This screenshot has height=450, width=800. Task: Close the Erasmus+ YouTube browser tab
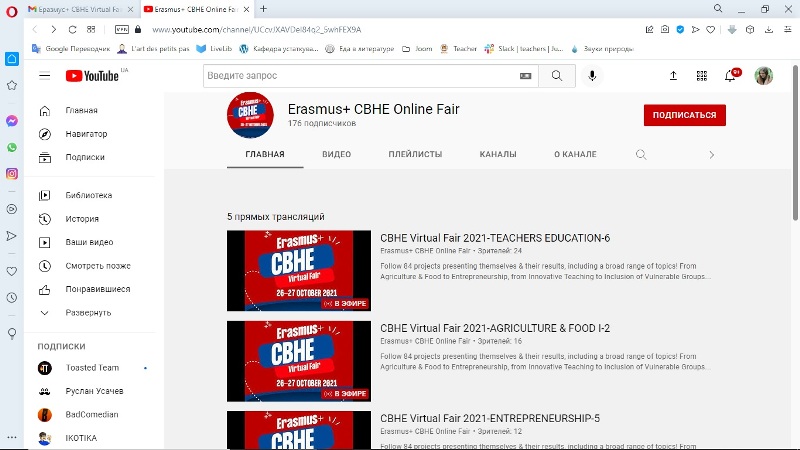pos(246,9)
